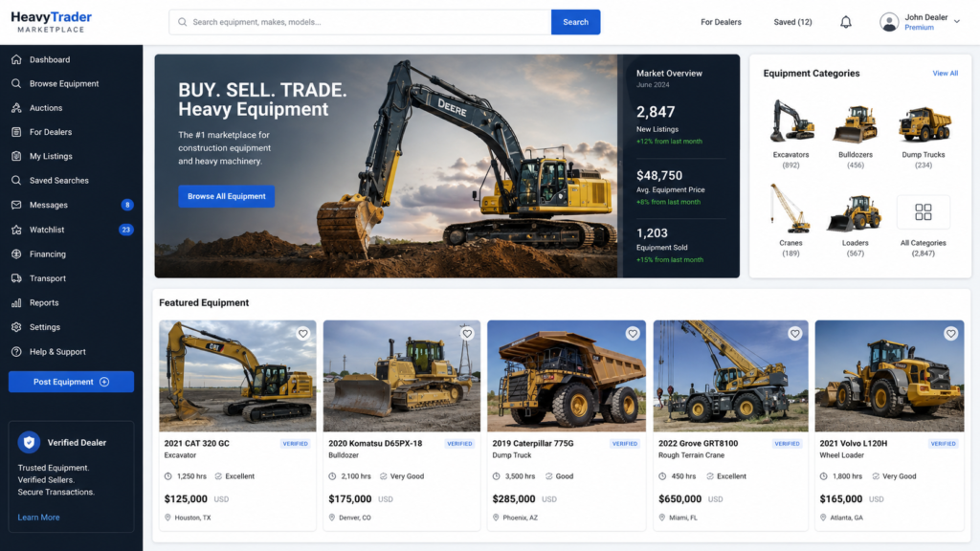
Task: Click the Houston, TX location pin icon
Action: (167, 518)
